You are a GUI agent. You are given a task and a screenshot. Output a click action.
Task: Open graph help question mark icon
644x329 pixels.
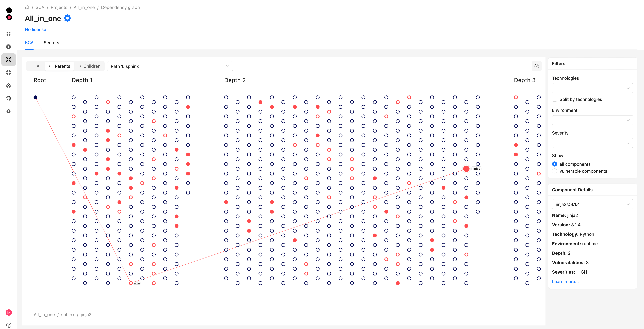tap(537, 66)
